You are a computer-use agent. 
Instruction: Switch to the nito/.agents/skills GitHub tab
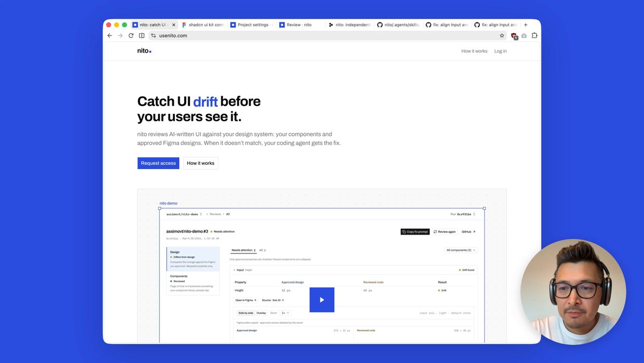[x=398, y=25]
